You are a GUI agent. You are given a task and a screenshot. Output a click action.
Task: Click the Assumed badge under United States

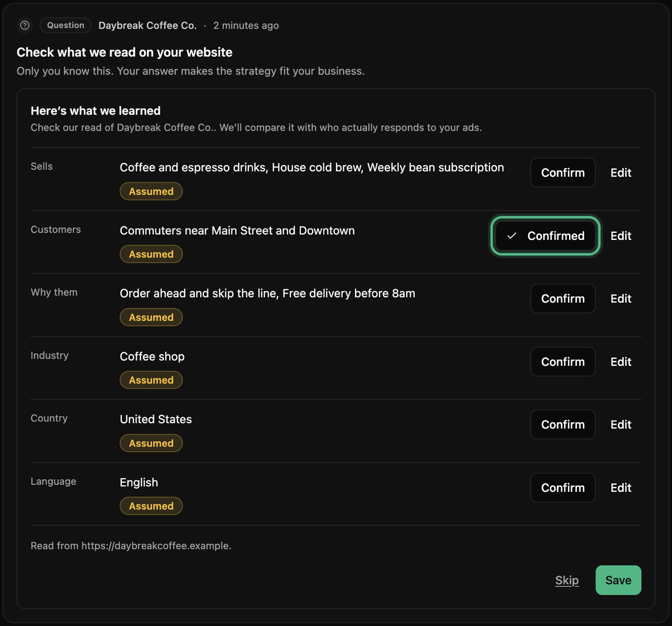[x=151, y=443]
